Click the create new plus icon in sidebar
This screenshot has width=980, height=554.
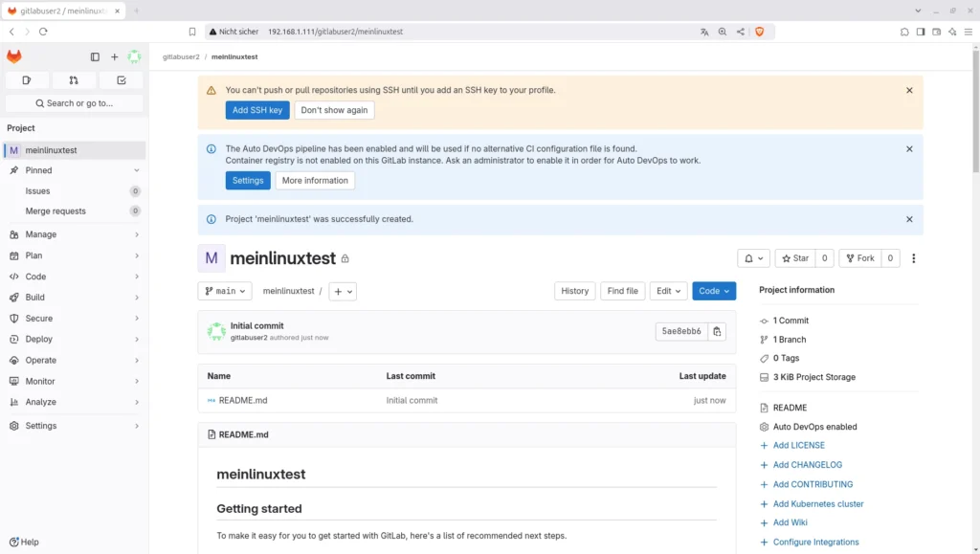point(115,57)
